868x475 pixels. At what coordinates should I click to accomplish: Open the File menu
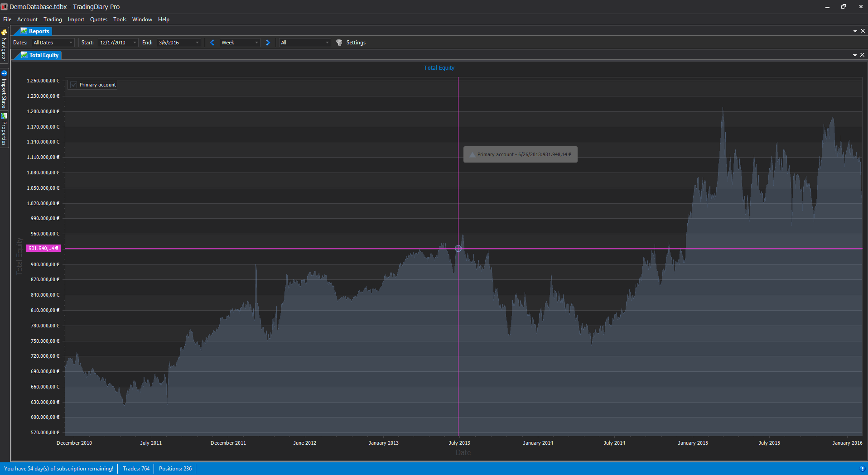pos(7,19)
